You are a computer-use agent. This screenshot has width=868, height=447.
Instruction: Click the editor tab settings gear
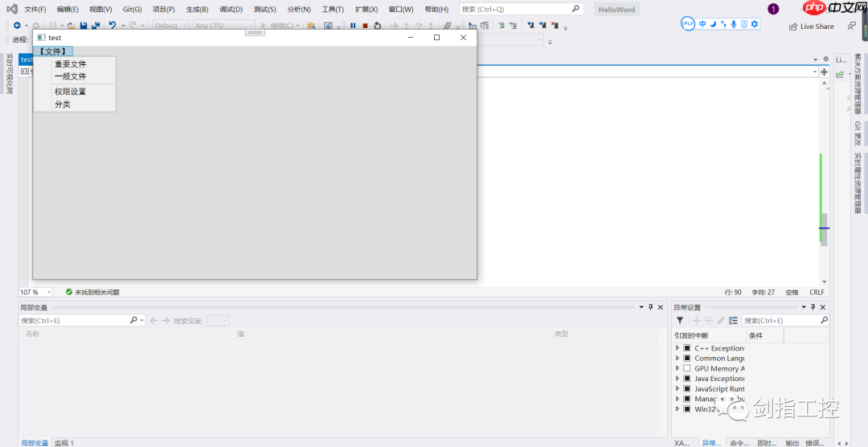pyautogui.click(x=826, y=59)
